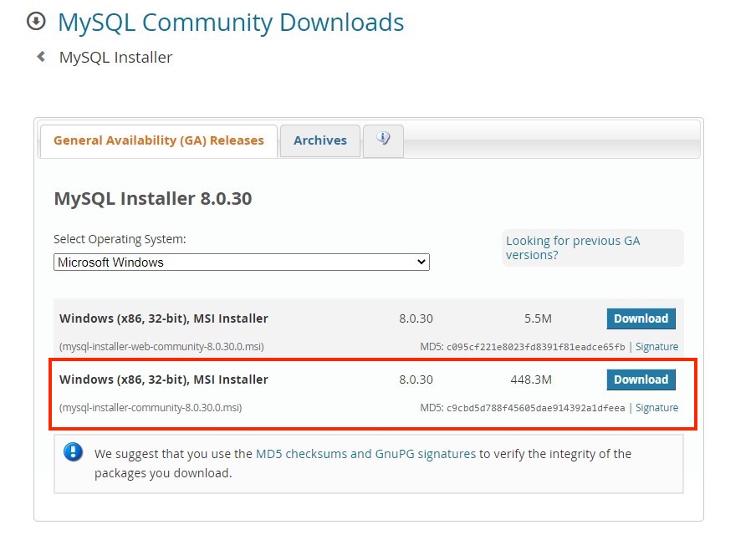The width and height of the screenshot is (756, 535).
Task: Open the Select Operating System dropdown
Action: click(x=242, y=262)
